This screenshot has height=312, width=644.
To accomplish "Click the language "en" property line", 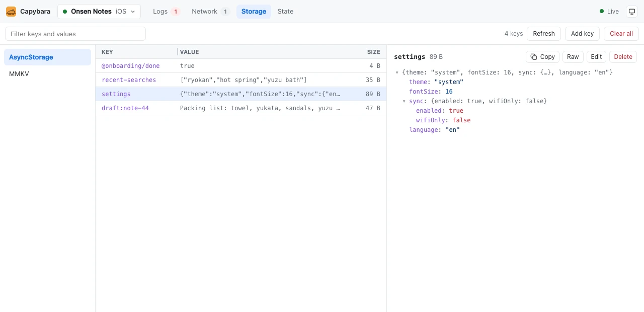I will point(435,130).
